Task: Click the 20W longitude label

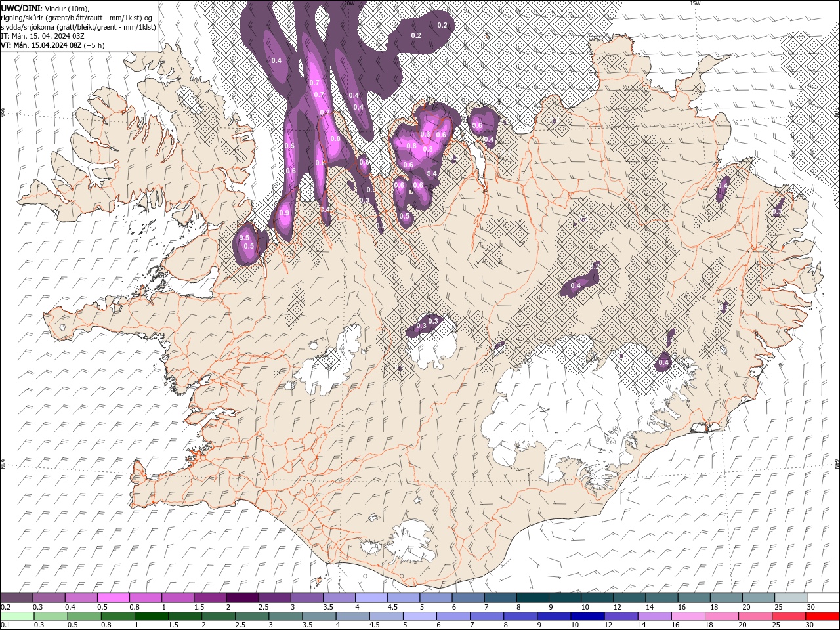Action: (349, 3)
